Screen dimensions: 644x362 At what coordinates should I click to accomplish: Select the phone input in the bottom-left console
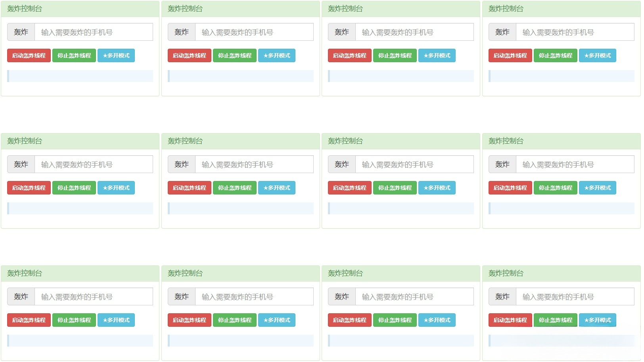(94, 296)
